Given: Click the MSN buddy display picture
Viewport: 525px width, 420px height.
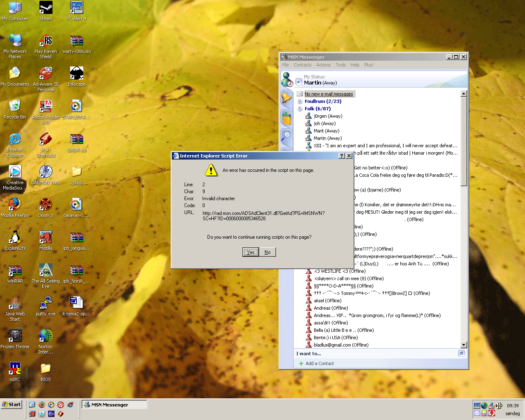Looking at the screenshot, I should pyautogui.click(x=287, y=79).
